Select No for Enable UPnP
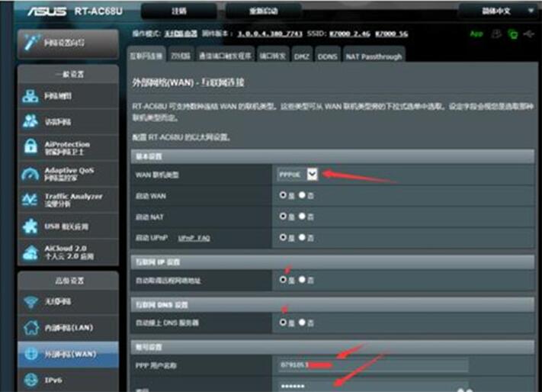Image resolution: width=542 pixels, height=392 pixels. coord(302,237)
